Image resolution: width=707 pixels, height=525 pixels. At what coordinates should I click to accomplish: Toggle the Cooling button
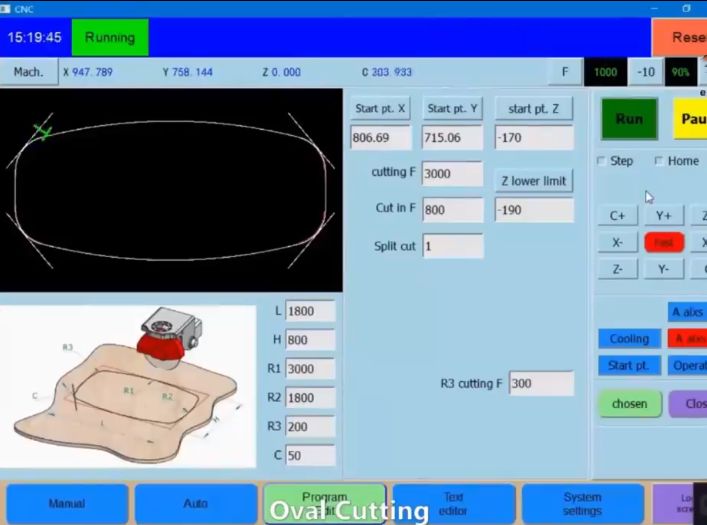tap(629, 339)
